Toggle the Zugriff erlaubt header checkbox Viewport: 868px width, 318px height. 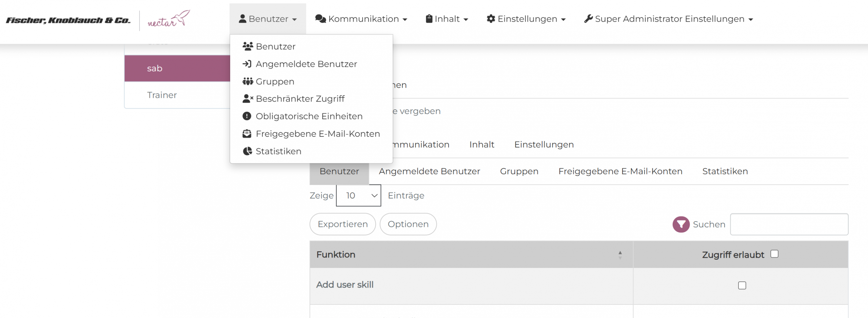[774, 254]
